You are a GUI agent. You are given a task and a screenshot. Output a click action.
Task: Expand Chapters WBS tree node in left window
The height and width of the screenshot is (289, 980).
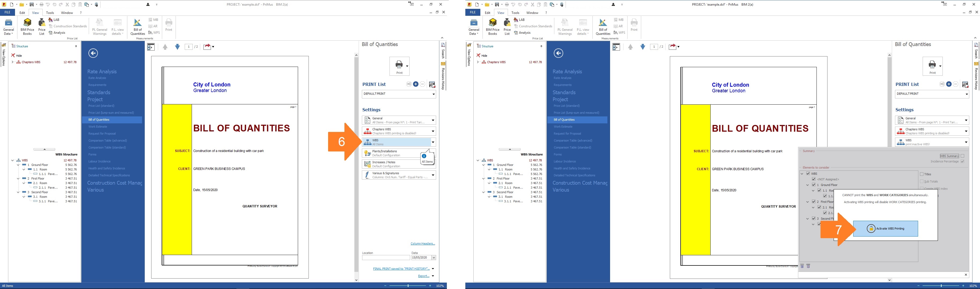[x=13, y=62]
